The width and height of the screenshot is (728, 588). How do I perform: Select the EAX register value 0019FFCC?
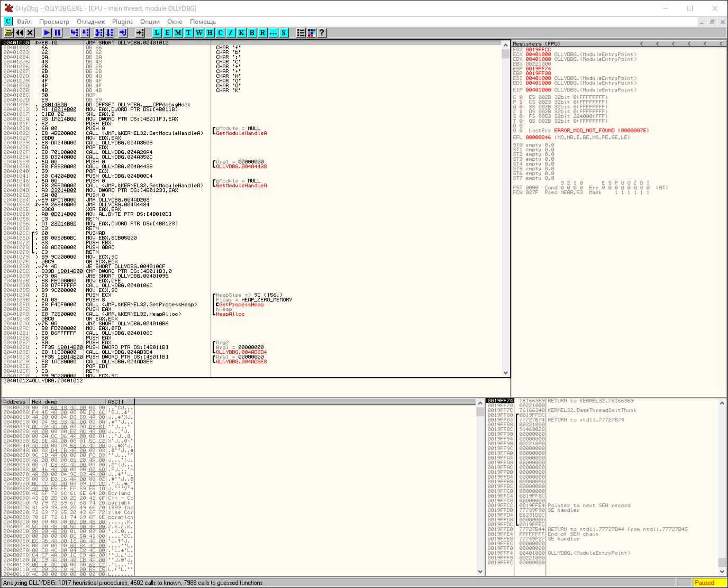(538, 50)
